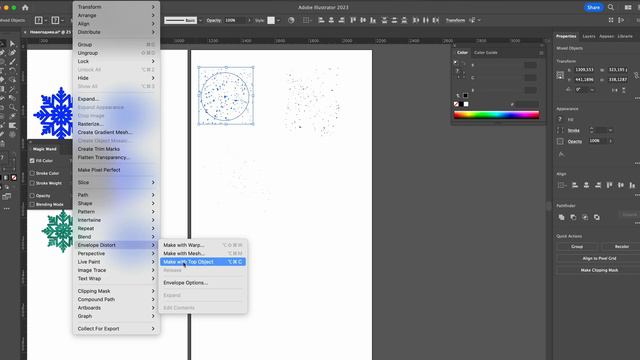The width and height of the screenshot is (640, 360).
Task: Switch to the Layers tab
Action: click(589, 36)
